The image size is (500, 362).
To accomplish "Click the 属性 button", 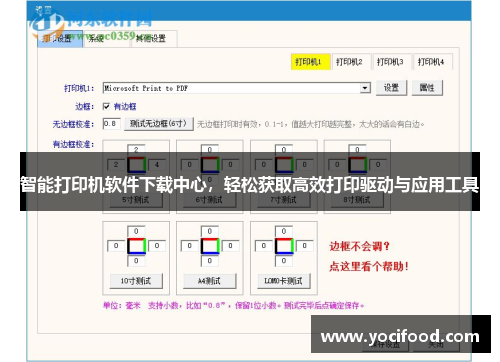I will tap(427, 88).
